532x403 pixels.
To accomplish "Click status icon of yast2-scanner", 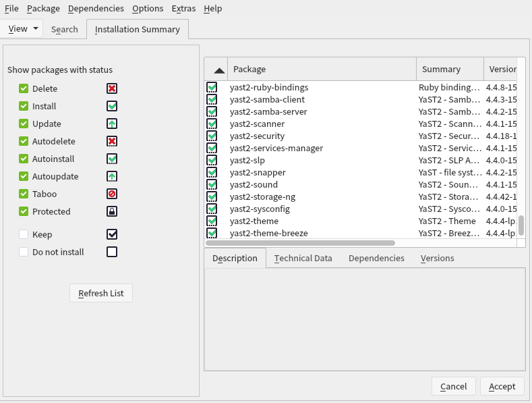I will pos(212,124).
